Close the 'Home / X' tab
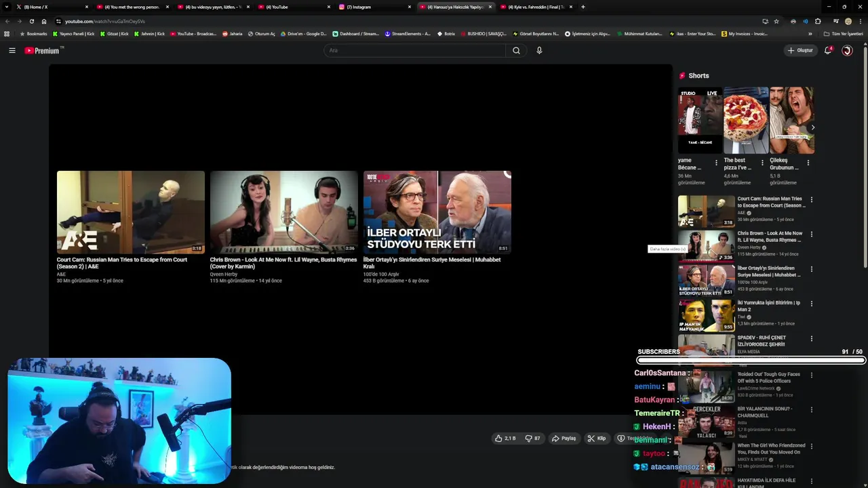The height and width of the screenshot is (488, 868). pyautogui.click(x=87, y=7)
